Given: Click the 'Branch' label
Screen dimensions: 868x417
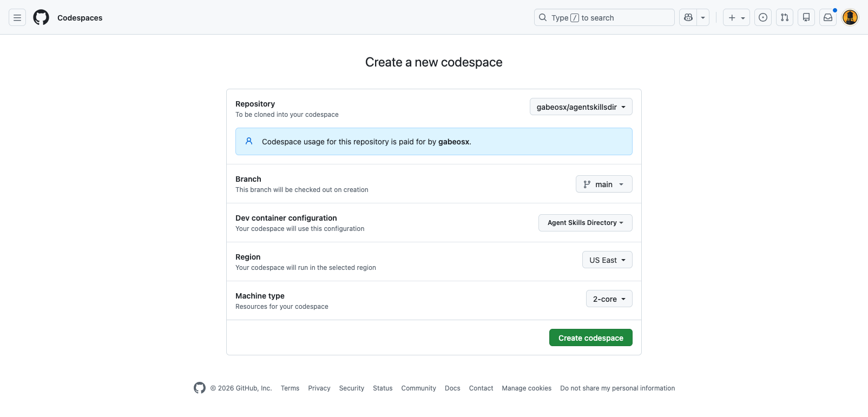Looking at the screenshot, I should [248, 179].
